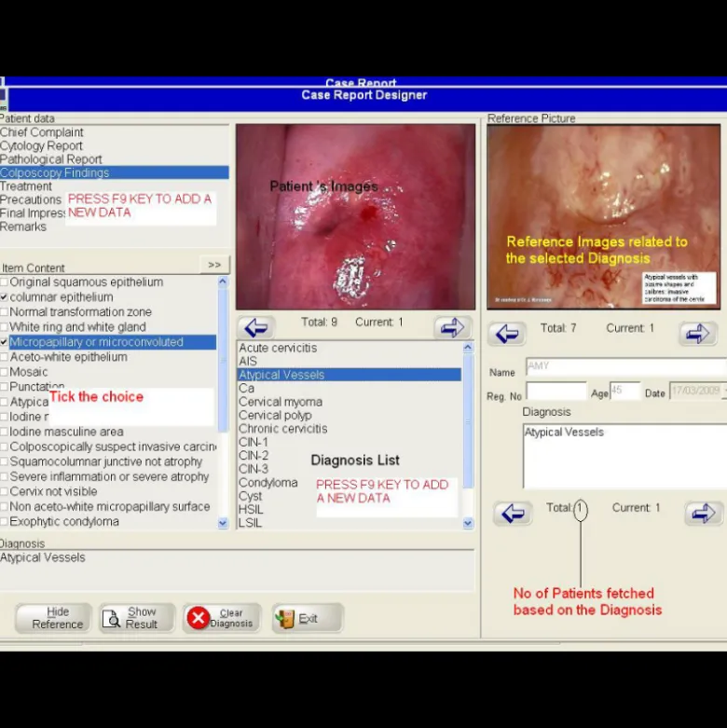Select Cervical myoma diagnosis

click(x=350, y=402)
